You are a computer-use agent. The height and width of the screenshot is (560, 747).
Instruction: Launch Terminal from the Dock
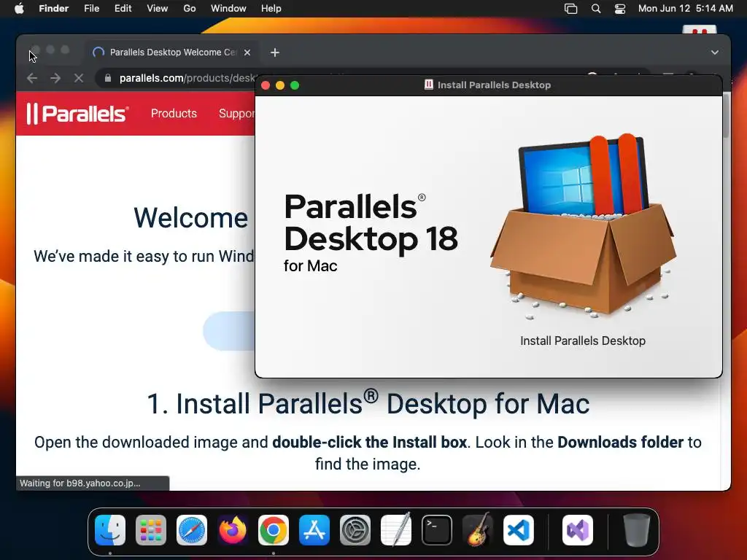coord(437,530)
